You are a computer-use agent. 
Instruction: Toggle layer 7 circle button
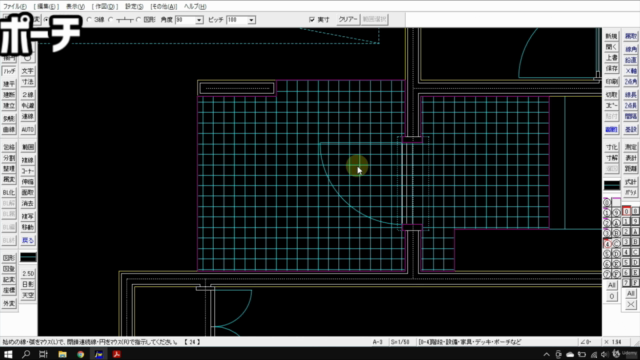tap(607, 274)
